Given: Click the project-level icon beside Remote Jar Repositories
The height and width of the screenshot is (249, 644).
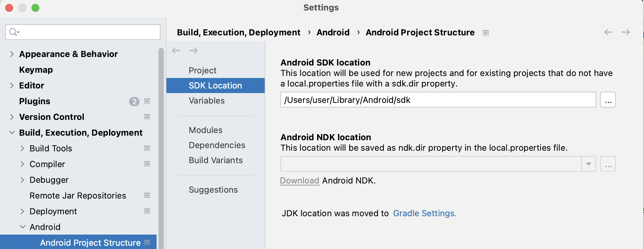Looking at the screenshot, I should pyautogui.click(x=147, y=196).
